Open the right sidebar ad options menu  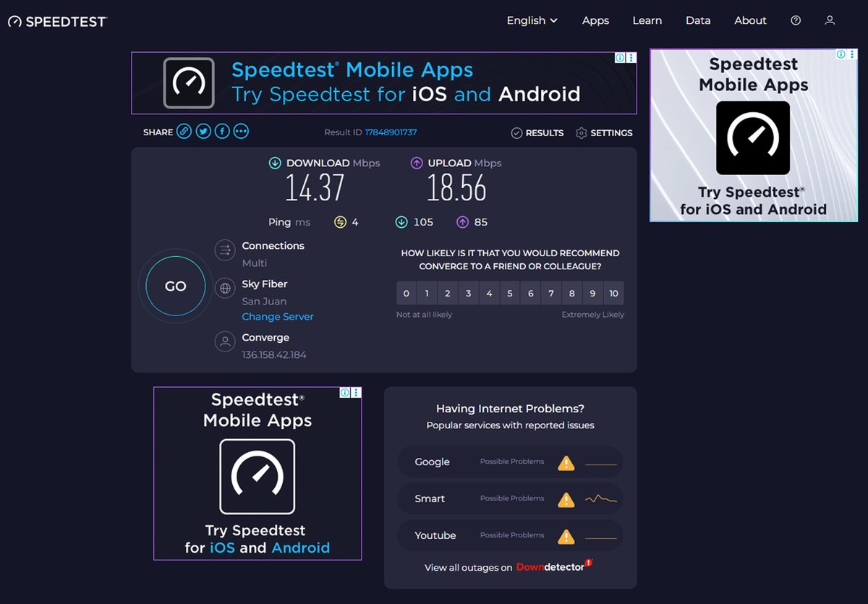[851, 54]
